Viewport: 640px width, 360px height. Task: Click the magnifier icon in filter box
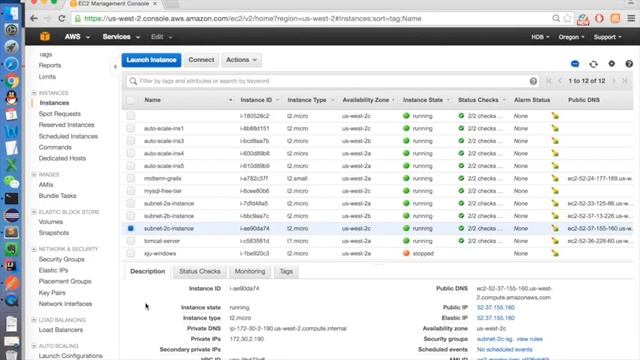[x=133, y=81]
